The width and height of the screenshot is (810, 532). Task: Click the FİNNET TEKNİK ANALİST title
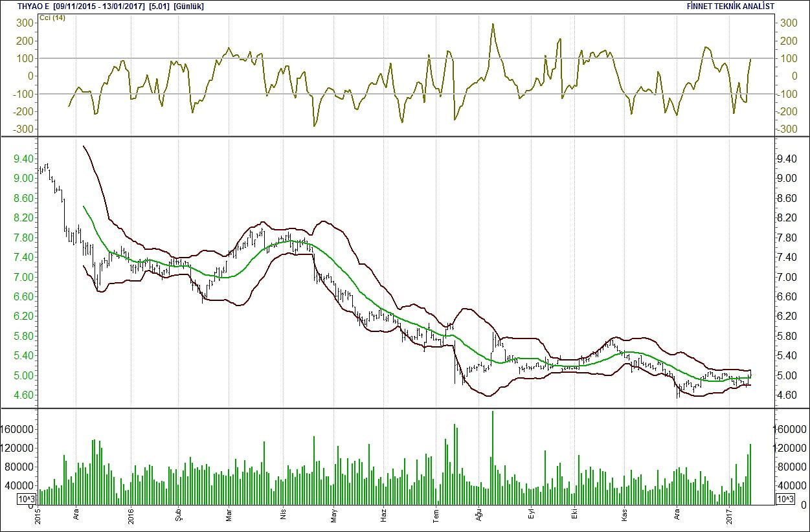point(731,6)
